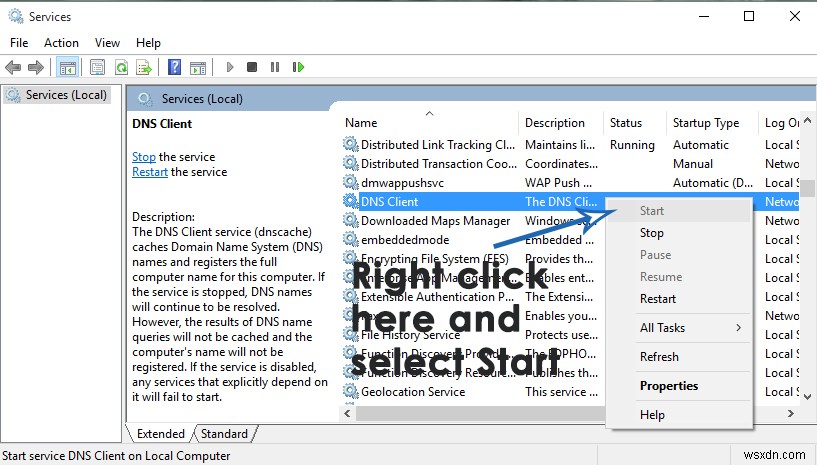817x465 pixels.
Task: Toggle the Show/Hide Action Pane icon
Action: point(198,67)
